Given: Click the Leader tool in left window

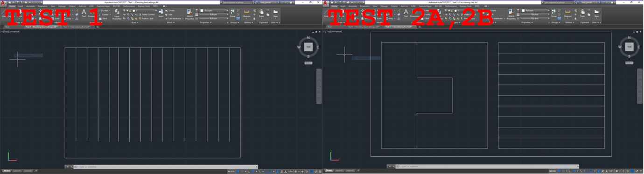Looking at the screenshot, I should pos(104,14).
